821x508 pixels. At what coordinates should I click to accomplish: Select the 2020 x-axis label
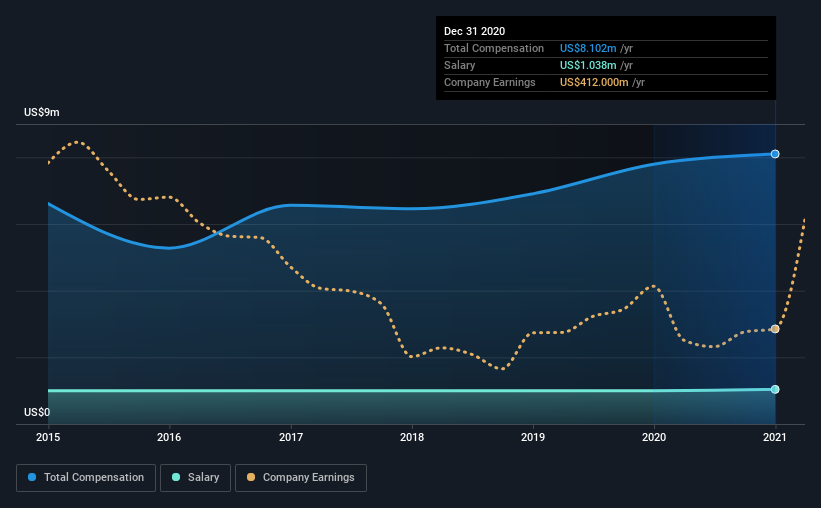tap(654, 437)
